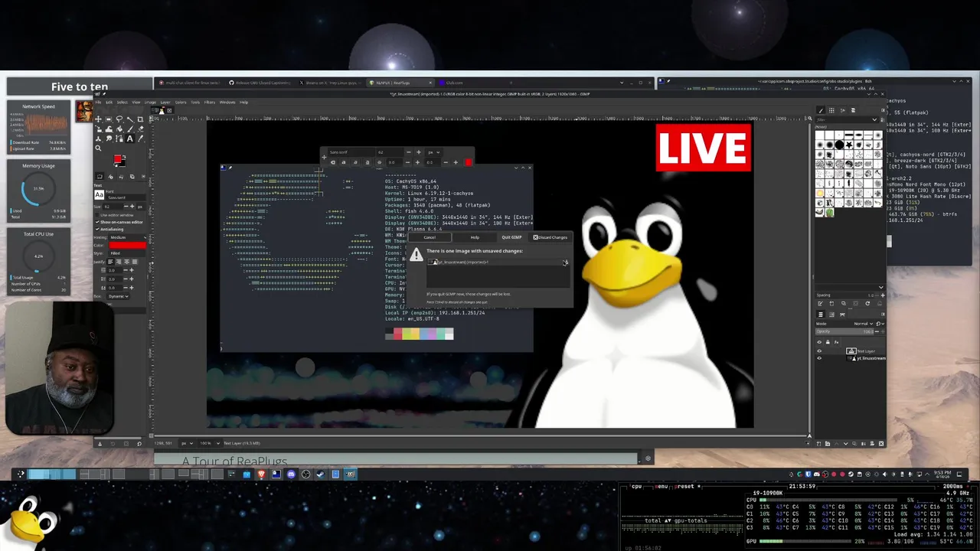Hide the yt_linuxstream layer via eye icon

819,358
